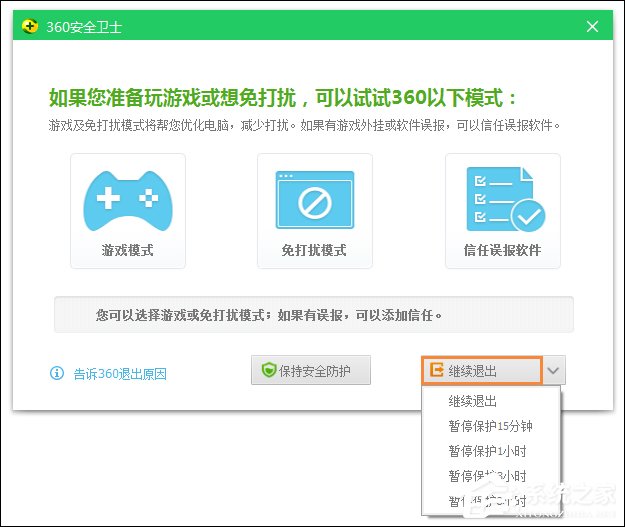
Task: Click the green shield icon on 保持安全防护
Action: pos(268,370)
